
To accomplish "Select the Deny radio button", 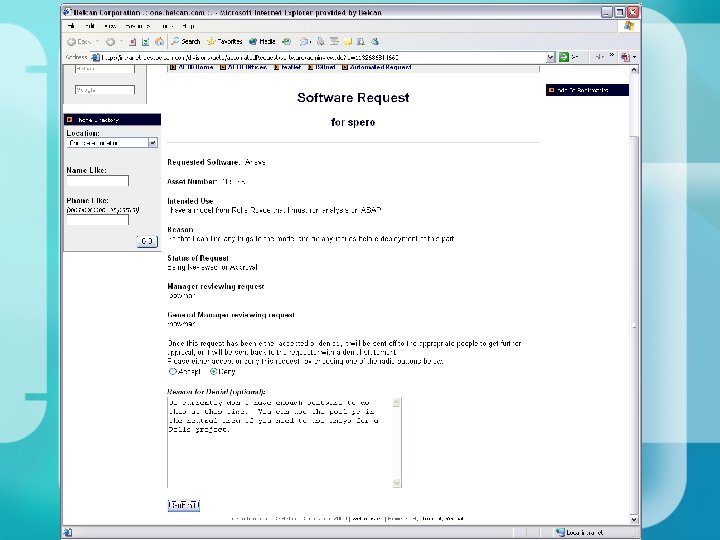I will click(x=214, y=371).
